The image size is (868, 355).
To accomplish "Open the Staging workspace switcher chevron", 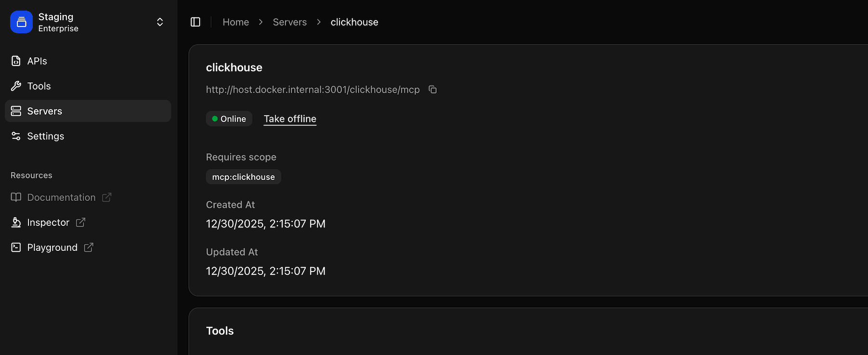I will tap(160, 22).
